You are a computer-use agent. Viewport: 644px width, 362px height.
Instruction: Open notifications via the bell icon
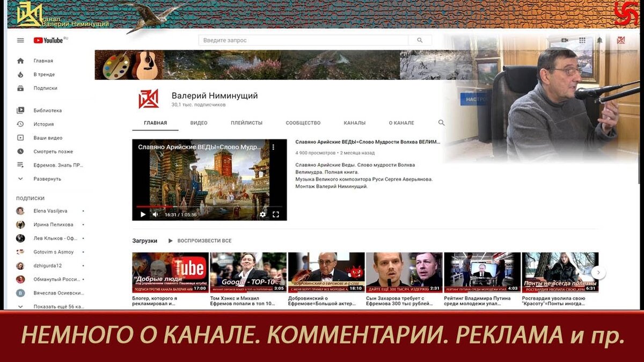point(599,40)
